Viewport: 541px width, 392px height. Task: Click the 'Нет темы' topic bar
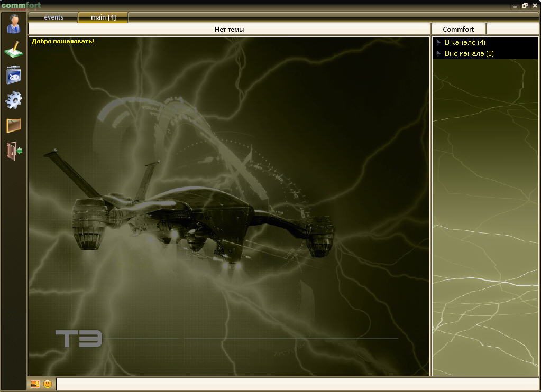point(229,29)
